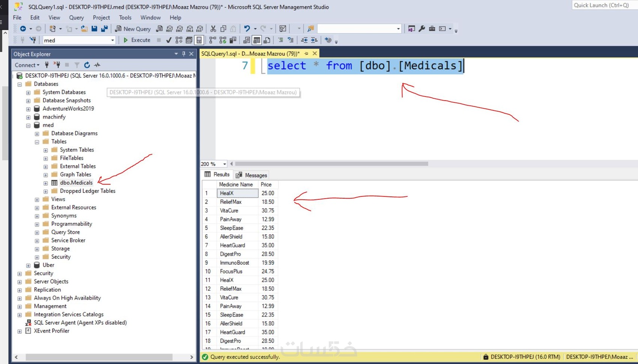Viewport: 638px width, 364px height.
Task: Switch to the Messages tab
Action: [251, 175]
